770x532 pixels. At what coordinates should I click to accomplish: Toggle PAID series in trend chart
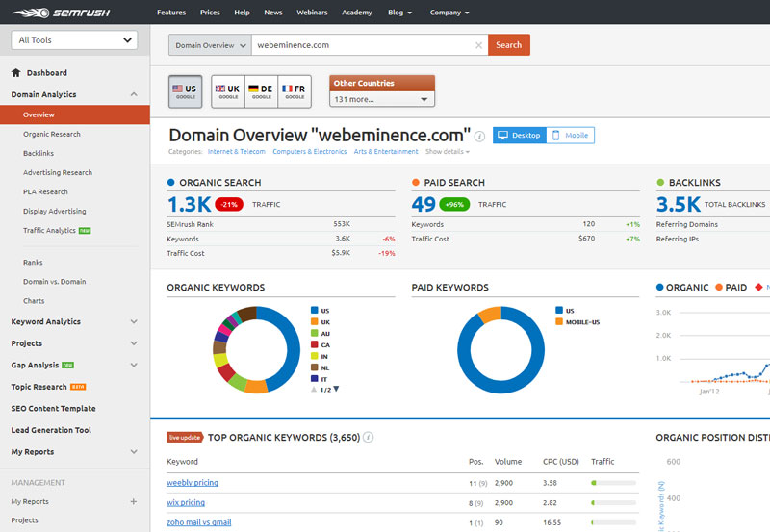point(731,287)
